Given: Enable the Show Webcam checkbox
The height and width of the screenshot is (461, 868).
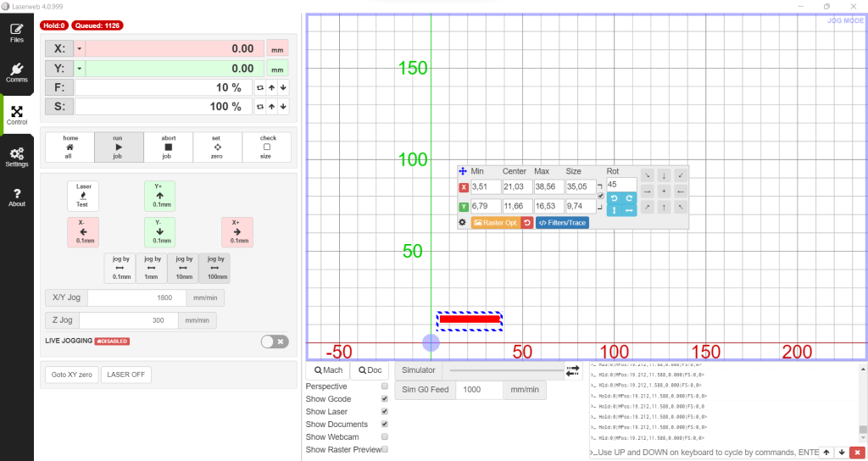Looking at the screenshot, I should coord(385,437).
